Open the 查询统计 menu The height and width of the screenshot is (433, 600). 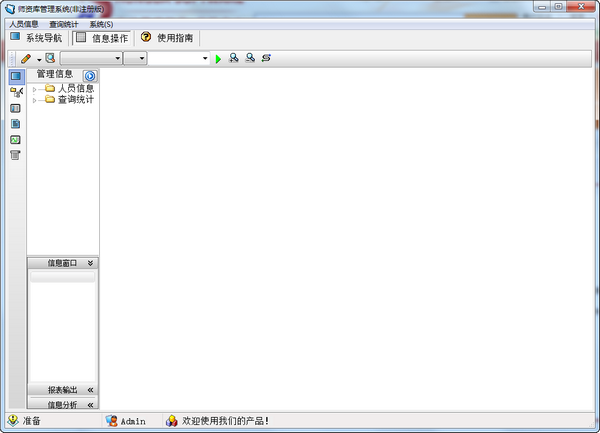coord(64,24)
